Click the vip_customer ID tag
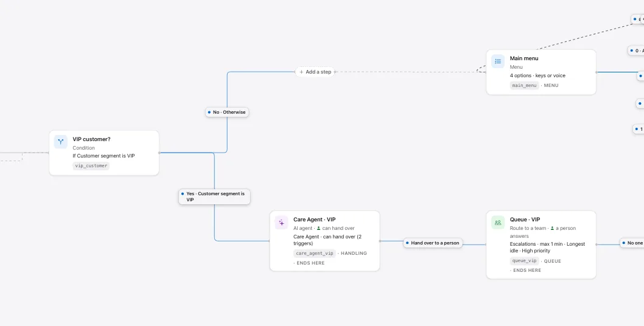The height and width of the screenshot is (326, 644). [91, 166]
